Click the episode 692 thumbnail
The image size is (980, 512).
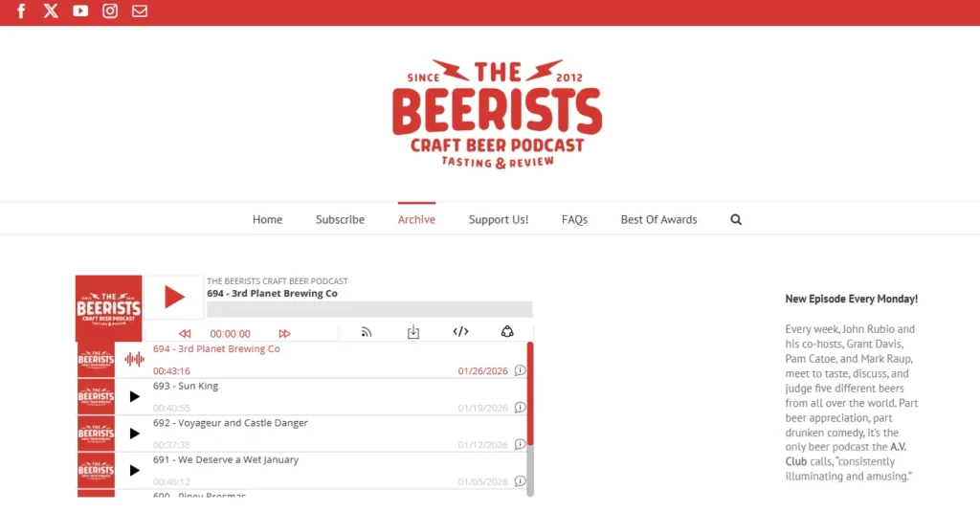97,434
